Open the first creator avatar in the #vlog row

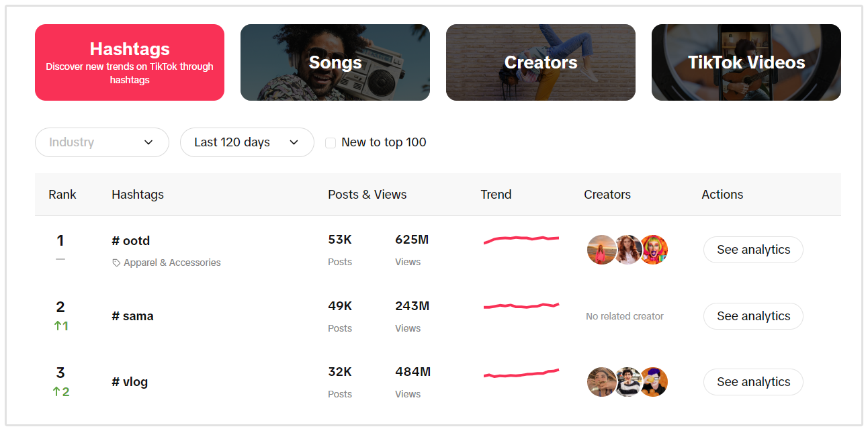(x=602, y=381)
